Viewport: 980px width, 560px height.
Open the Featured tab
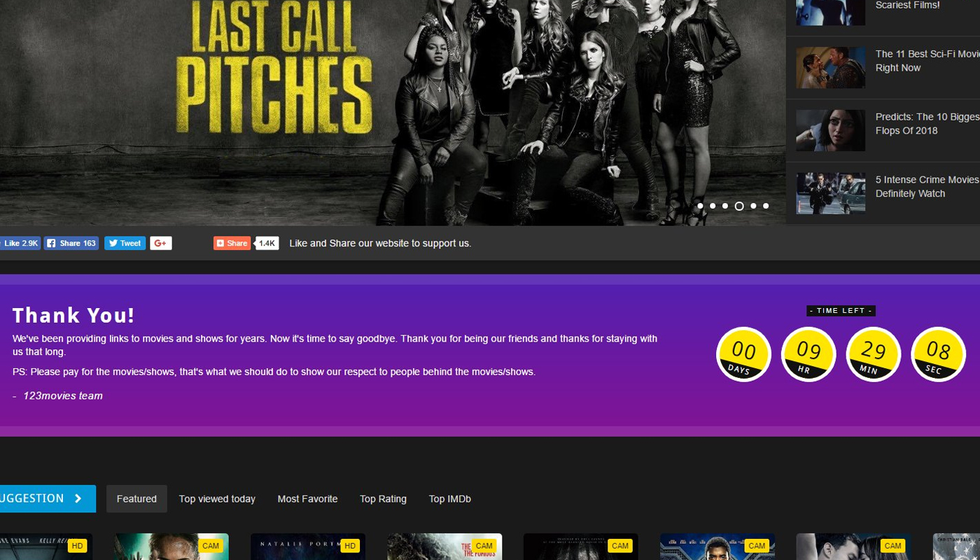(136, 498)
